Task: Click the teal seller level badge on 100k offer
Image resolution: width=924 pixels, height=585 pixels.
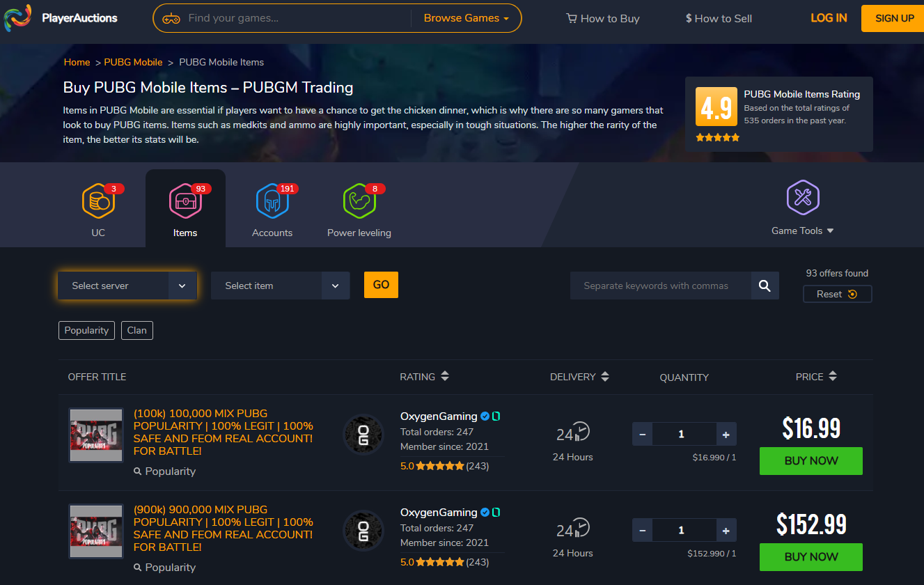Action: tap(496, 416)
